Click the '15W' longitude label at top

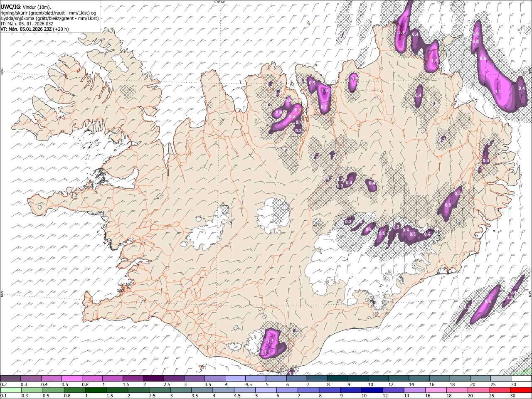point(441,2)
